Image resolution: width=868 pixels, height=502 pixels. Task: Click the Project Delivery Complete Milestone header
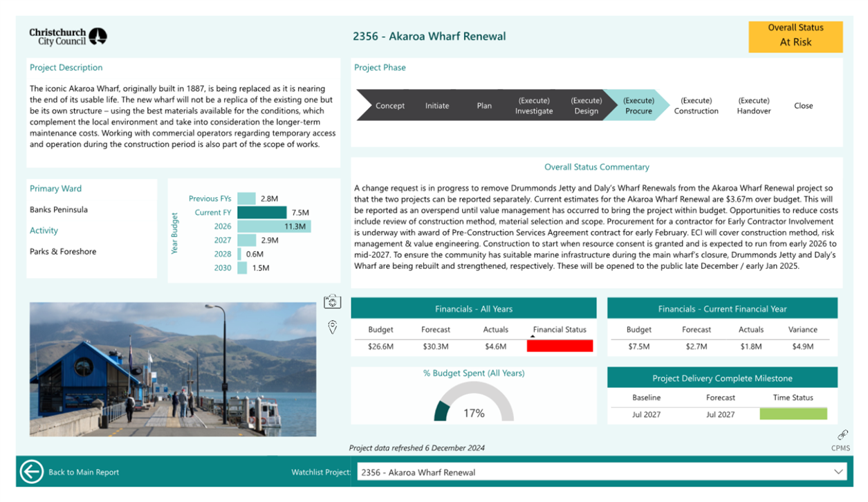click(722, 378)
